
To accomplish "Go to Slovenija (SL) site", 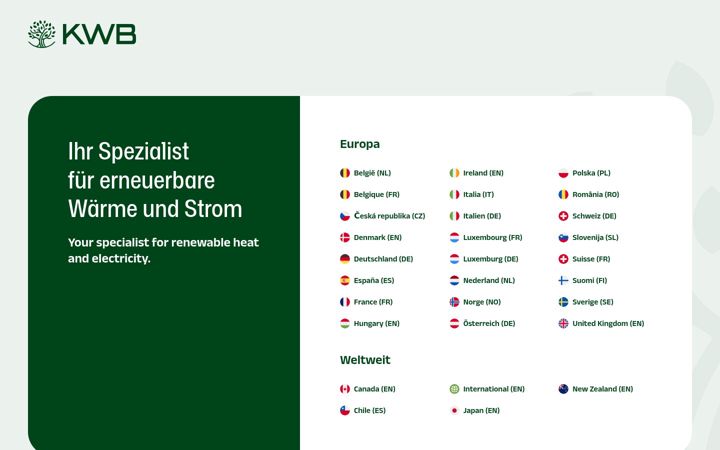I will tap(595, 238).
